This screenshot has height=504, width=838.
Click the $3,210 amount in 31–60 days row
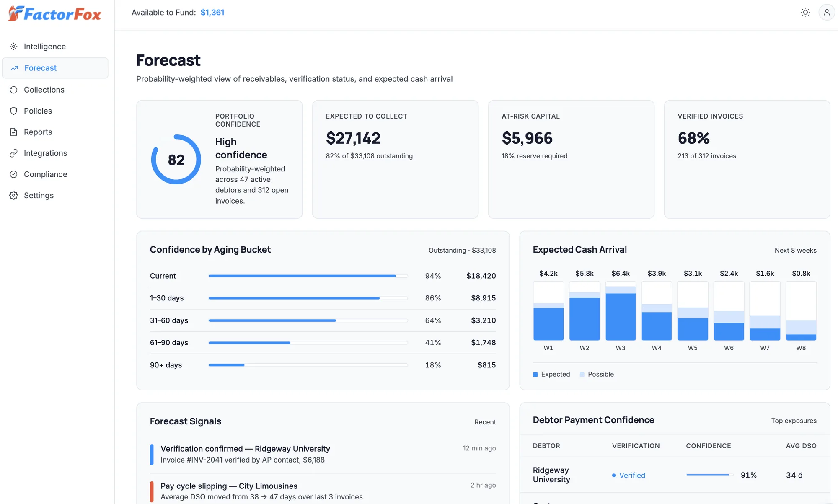click(483, 320)
